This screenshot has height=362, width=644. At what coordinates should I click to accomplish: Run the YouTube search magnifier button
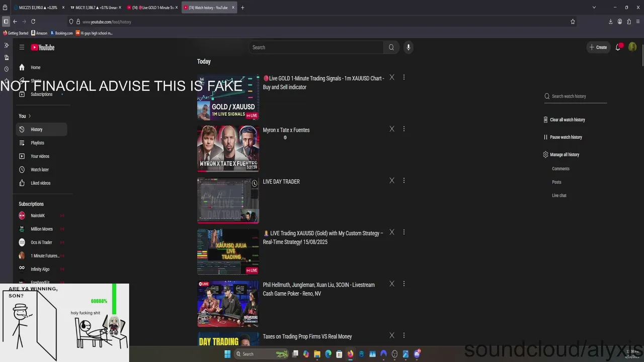pyautogui.click(x=391, y=47)
